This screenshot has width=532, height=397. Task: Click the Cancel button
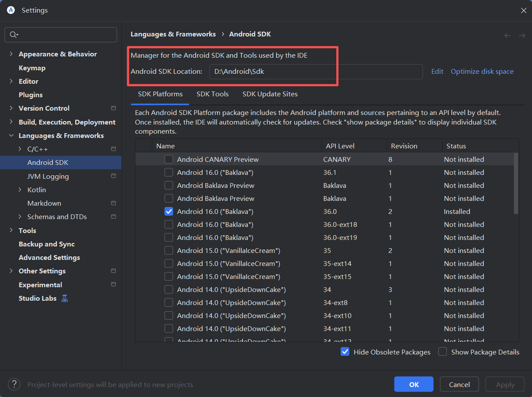click(x=459, y=384)
